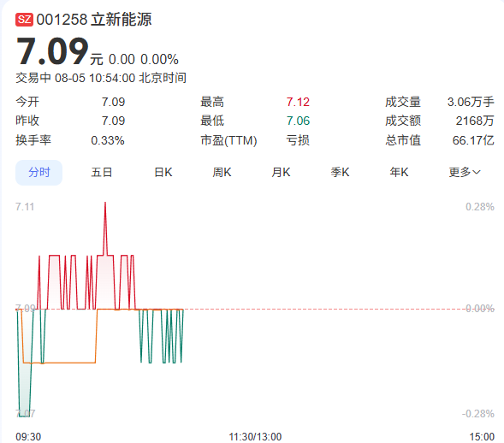This screenshot has height=443, width=504.
Task: Click the current price 7.09
Action: (x=52, y=51)
